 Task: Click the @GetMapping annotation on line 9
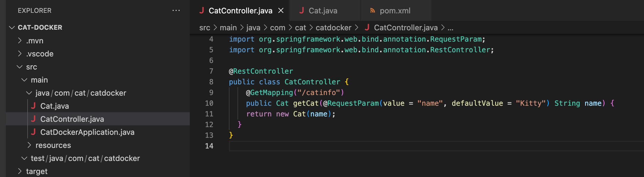point(270,92)
